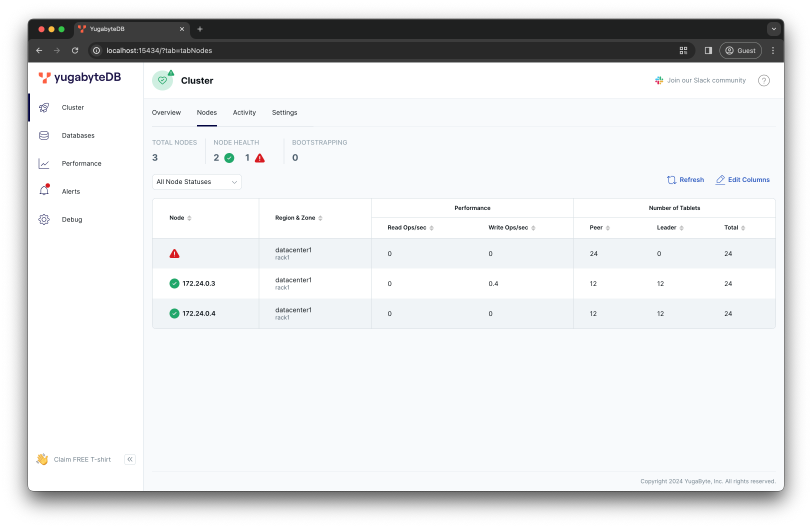Click the Performance chart icon
Image resolution: width=812 pixels, height=528 pixels.
pos(44,163)
